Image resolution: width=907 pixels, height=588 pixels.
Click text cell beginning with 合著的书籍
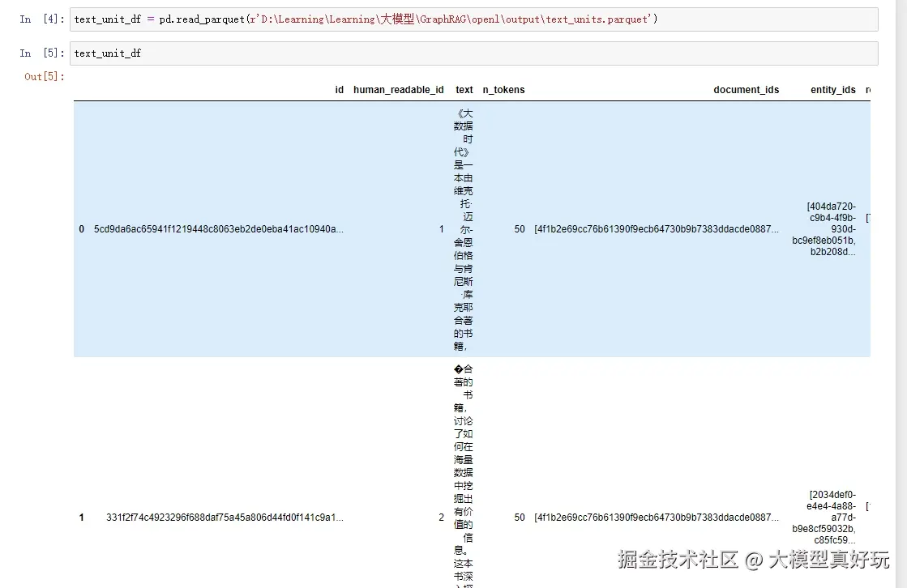coord(464,475)
